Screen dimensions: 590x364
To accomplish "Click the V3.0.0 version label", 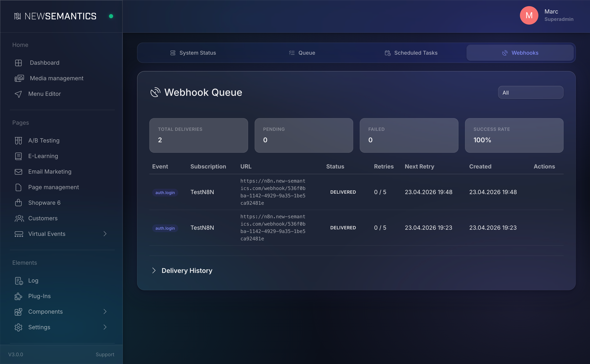I will click(x=16, y=354).
